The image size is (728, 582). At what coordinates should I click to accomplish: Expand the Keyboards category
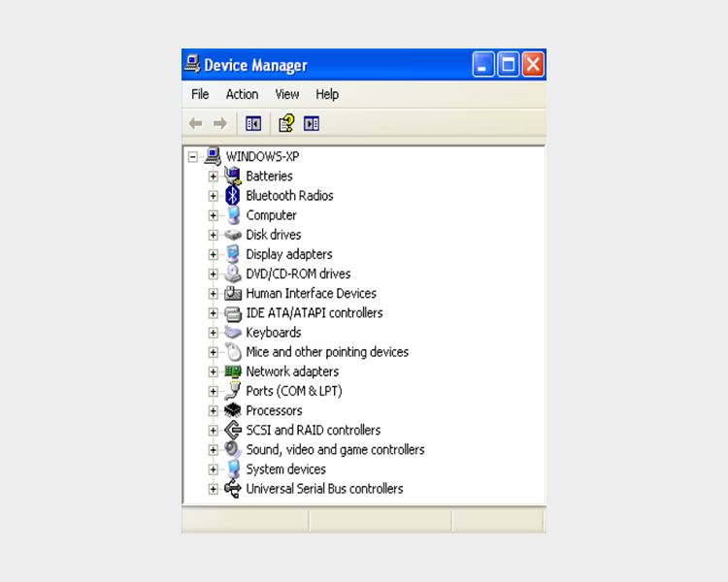pyautogui.click(x=213, y=333)
